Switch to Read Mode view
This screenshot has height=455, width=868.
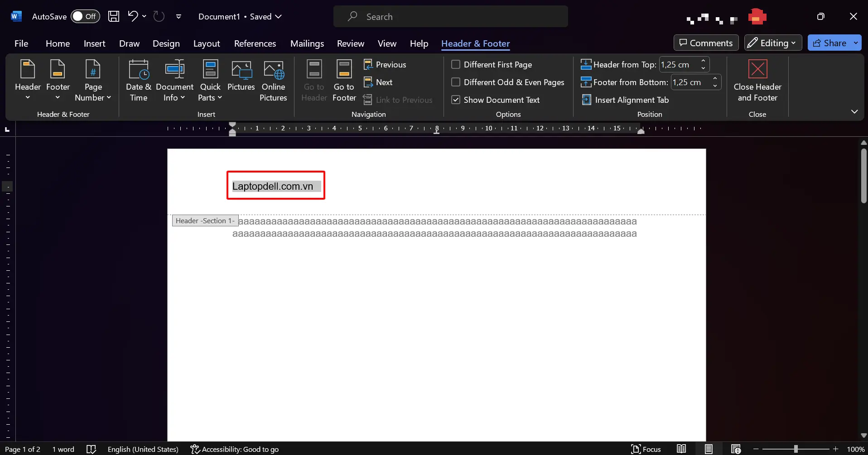click(x=681, y=449)
